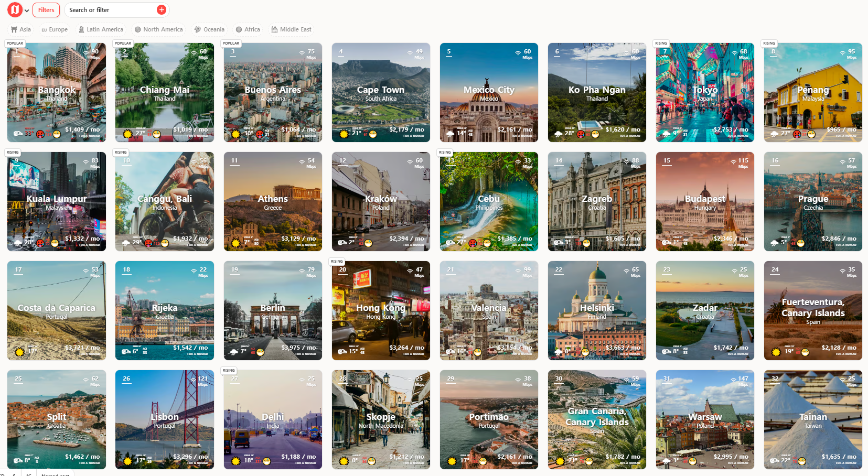The width and height of the screenshot is (868, 476).
Task: Open the Kuala Lumpur card
Action: (x=57, y=201)
